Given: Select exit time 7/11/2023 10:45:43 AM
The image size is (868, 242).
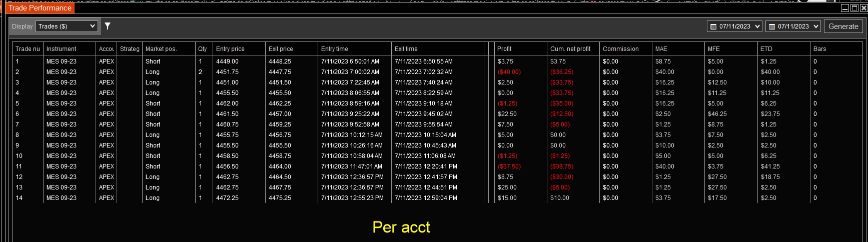Looking at the screenshot, I should [425, 145].
